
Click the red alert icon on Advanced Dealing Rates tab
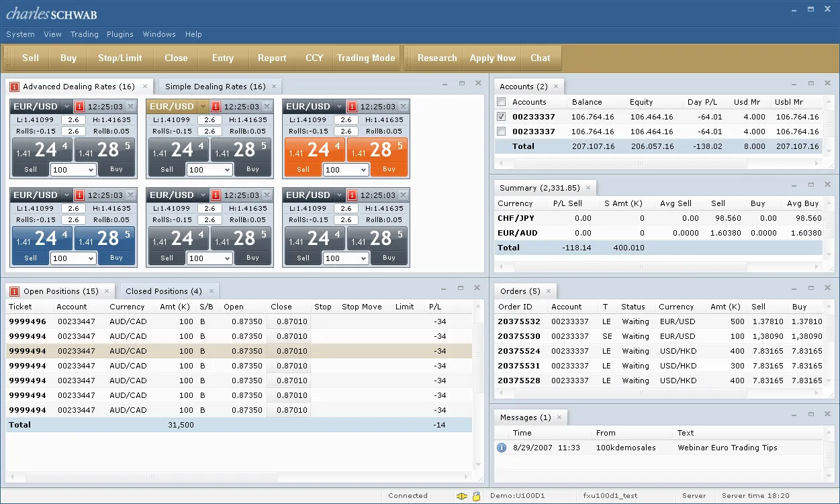click(14, 87)
